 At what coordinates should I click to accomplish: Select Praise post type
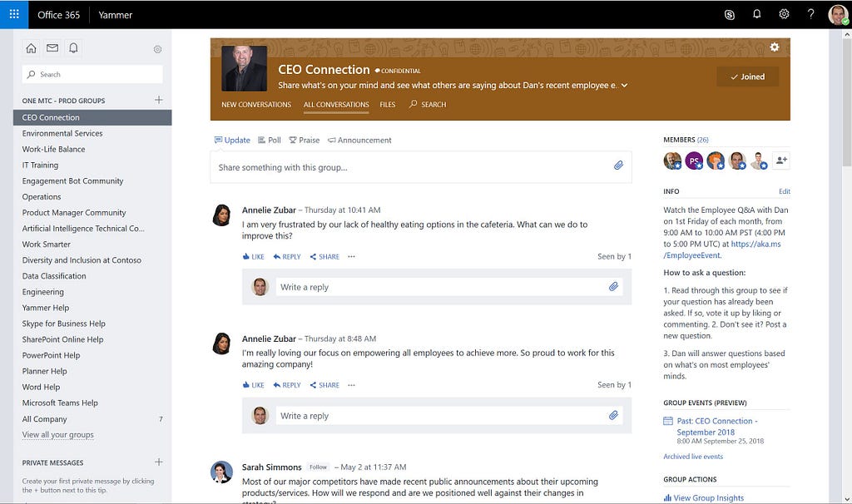pos(305,140)
